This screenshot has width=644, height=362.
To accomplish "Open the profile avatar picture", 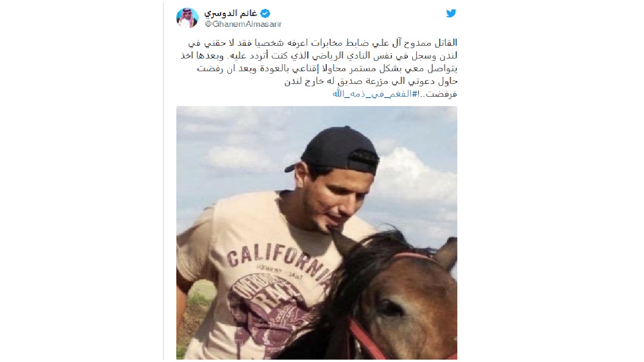I will coord(187,18).
